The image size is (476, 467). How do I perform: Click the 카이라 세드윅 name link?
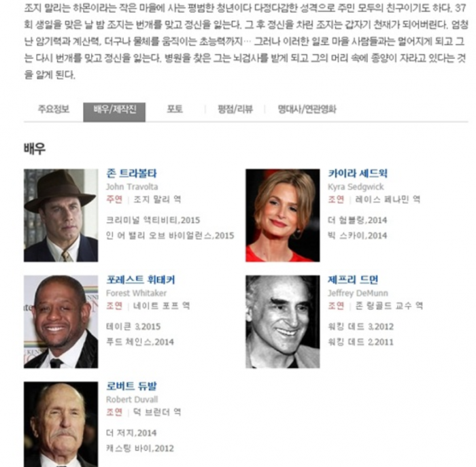click(358, 173)
